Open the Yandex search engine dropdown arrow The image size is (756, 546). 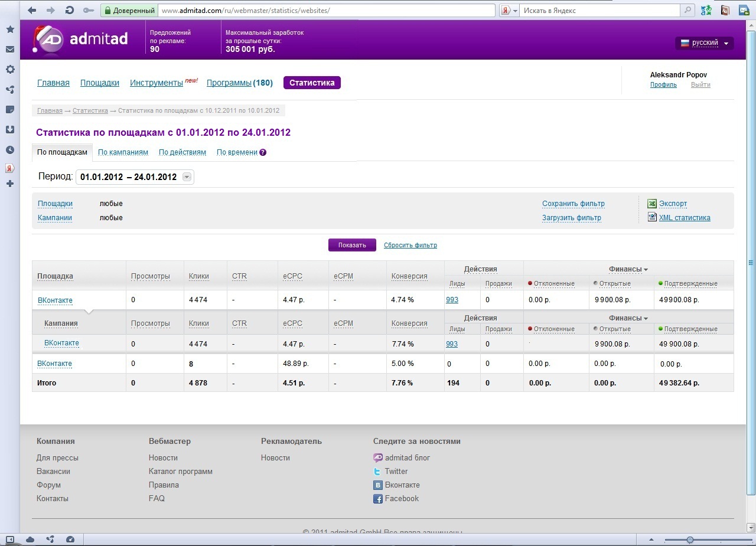coord(514,11)
